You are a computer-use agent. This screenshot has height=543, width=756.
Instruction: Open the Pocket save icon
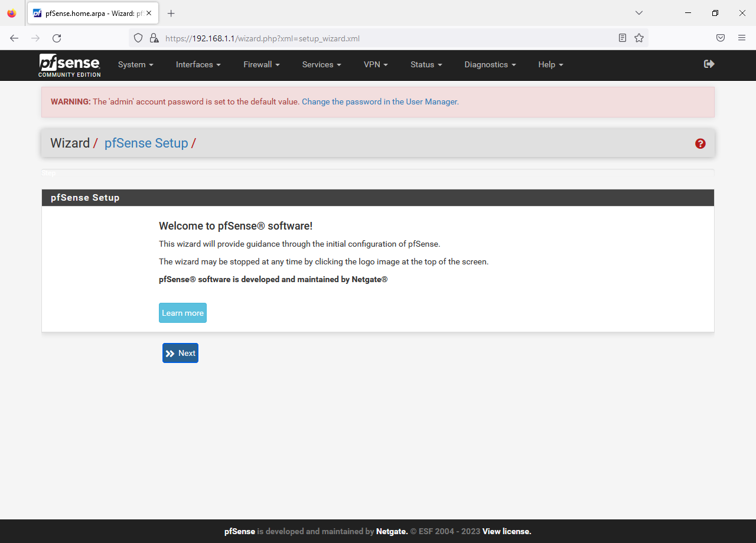(x=721, y=38)
